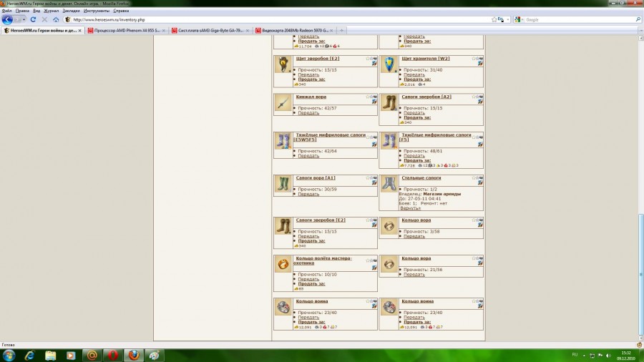Click the vertical page scrollbar thumb
644x362 pixels.
pyautogui.click(x=641, y=274)
